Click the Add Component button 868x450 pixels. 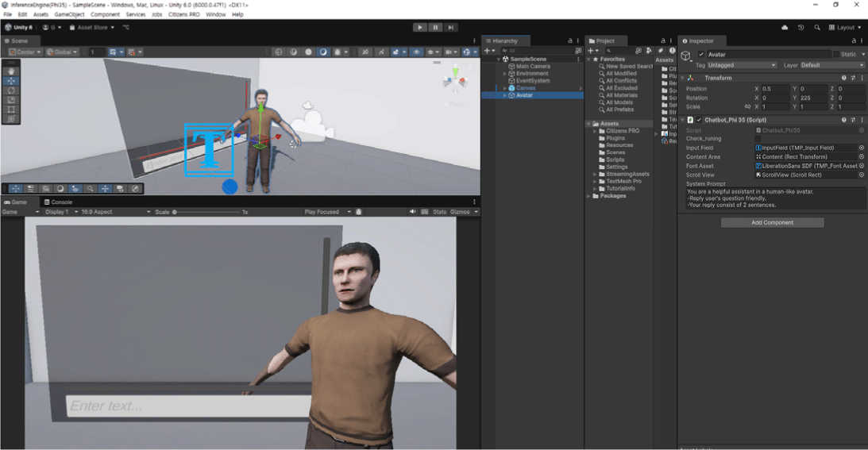pyautogui.click(x=772, y=222)
